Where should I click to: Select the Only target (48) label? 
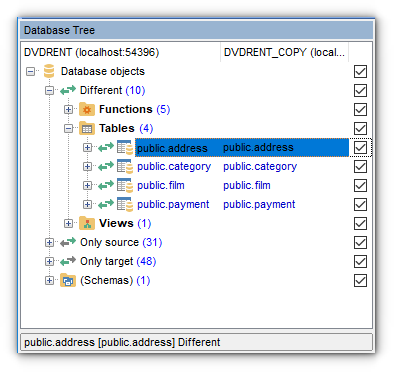click(x=118, y=261)
